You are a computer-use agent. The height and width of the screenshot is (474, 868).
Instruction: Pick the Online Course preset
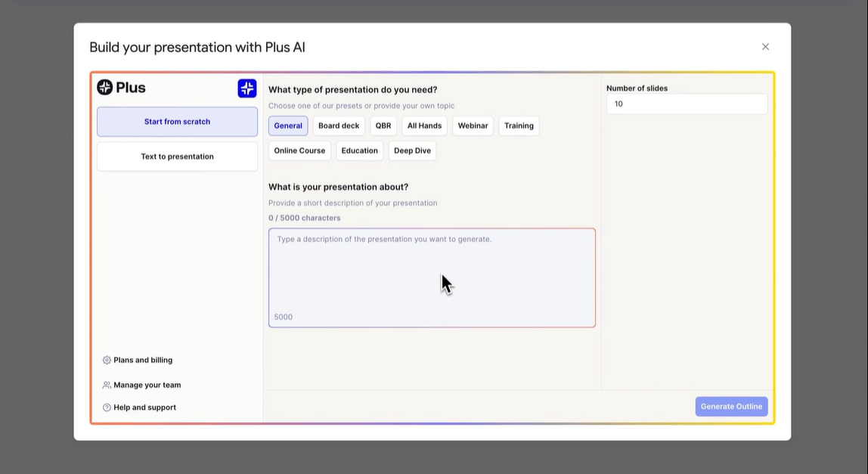pos(299,150)
